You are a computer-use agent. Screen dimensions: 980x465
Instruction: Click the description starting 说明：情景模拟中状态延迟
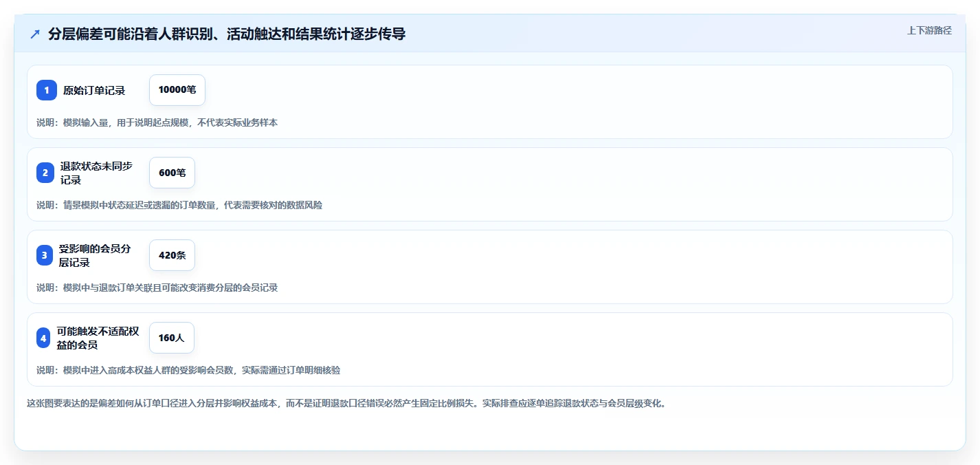[x=179, y=205]
